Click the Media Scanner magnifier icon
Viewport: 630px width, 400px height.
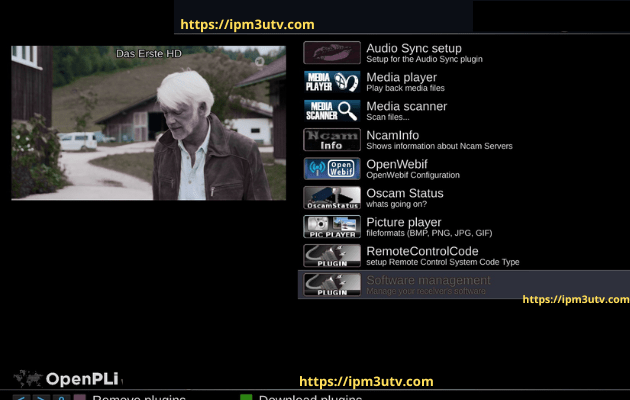[x=331, y=111]
